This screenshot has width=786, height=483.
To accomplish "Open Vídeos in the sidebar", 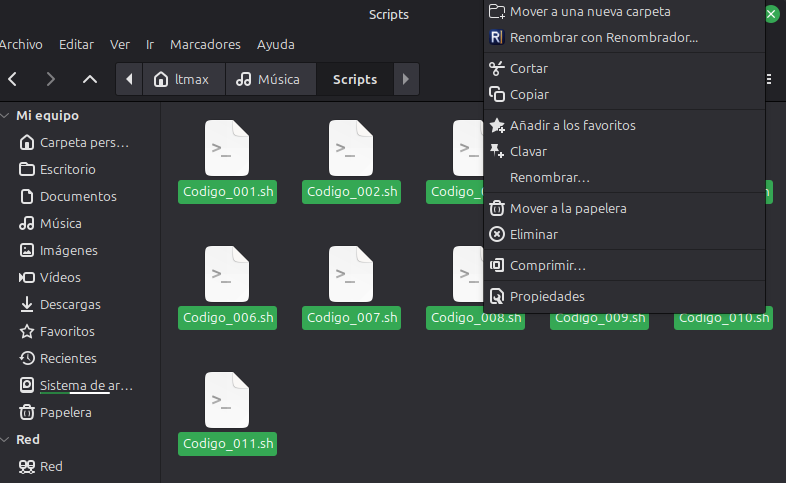I will click(x=50, y=278).
